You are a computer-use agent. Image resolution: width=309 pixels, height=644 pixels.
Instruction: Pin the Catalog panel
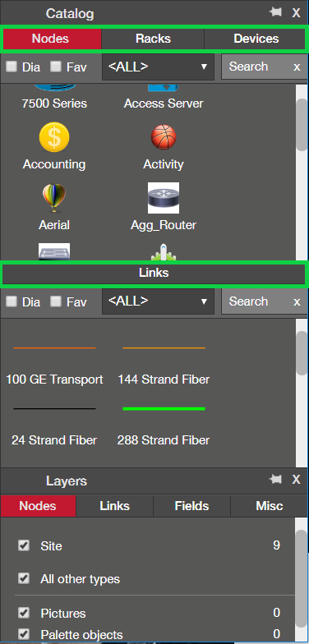click(275, 12)
